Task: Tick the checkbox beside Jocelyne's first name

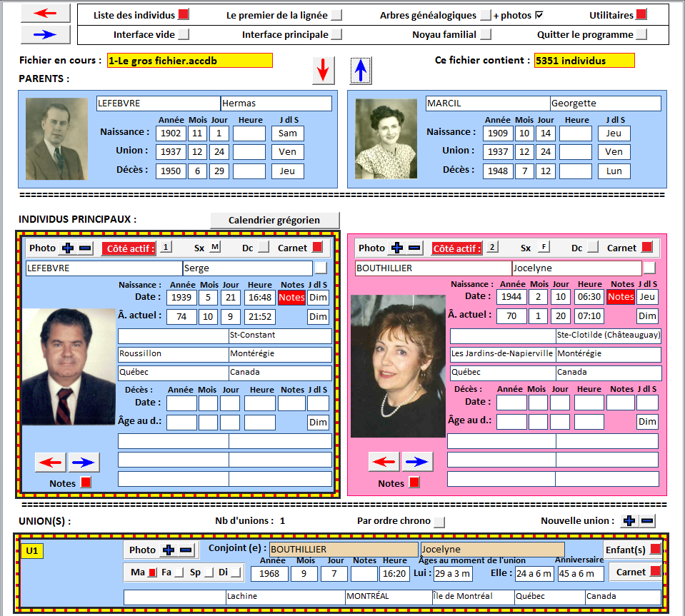Action: coord(649,267)
